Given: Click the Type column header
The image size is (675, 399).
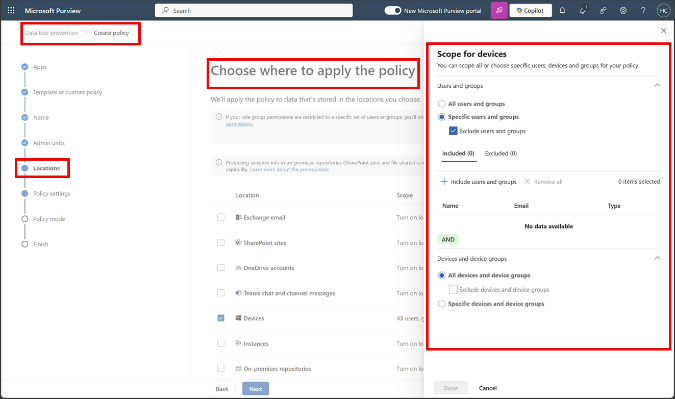Looking at the screenshot, I should pyautogui.click(x=614, y=206).
